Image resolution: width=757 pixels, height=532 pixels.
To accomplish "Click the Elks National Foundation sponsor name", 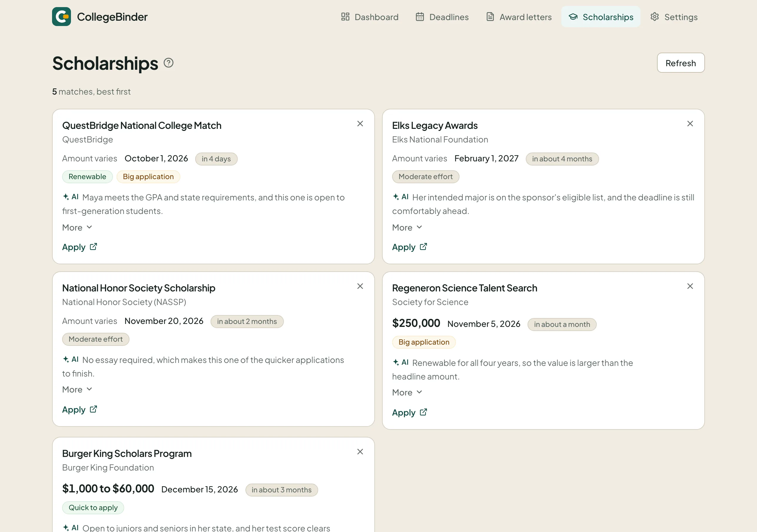I will tap(440, 140).
